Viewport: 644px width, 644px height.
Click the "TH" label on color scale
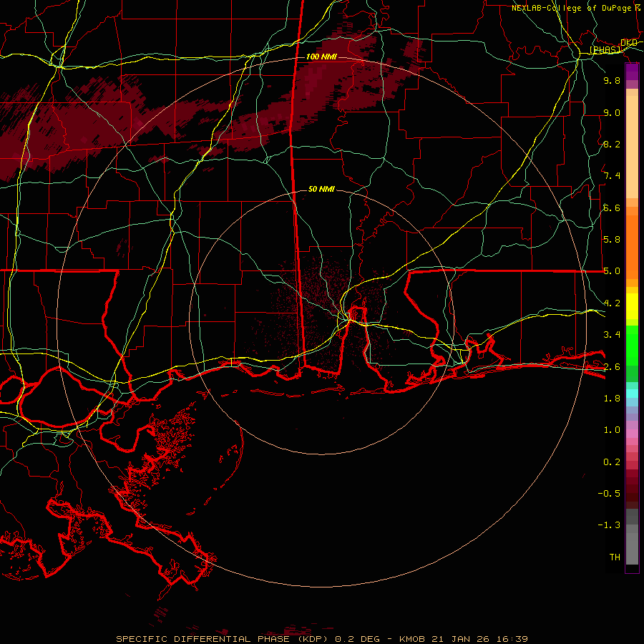[x=615, y=557]
